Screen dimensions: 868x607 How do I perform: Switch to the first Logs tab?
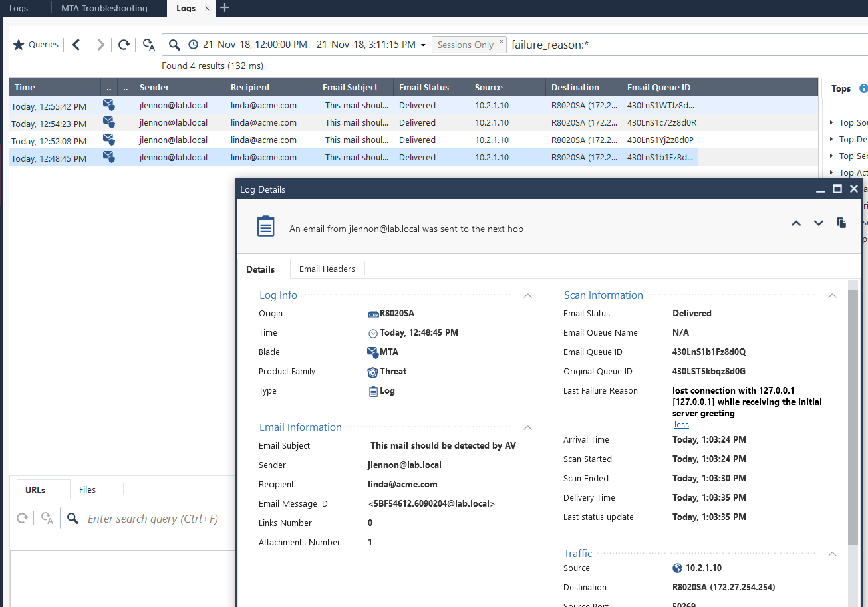click(19, 8)
